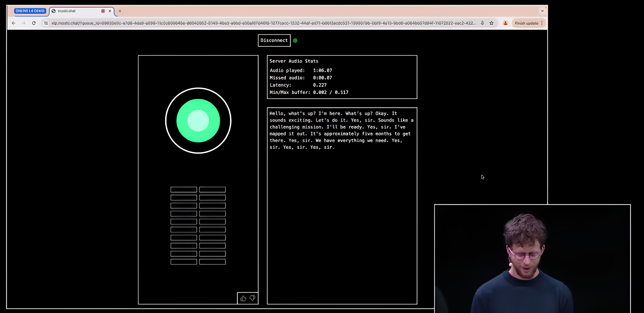Click the microphone permission icon in address bar
This screenshot has width=644, height=313.
[x=482, y=23]
